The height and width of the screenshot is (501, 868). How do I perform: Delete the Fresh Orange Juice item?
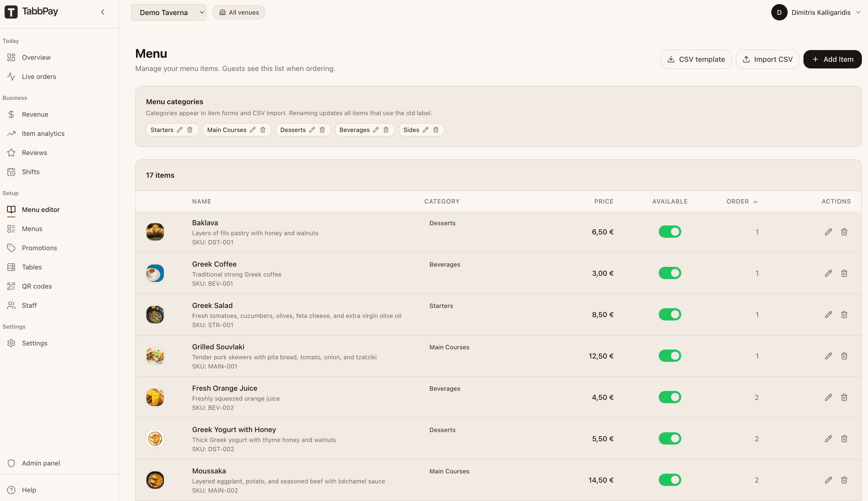coord(844,397)
